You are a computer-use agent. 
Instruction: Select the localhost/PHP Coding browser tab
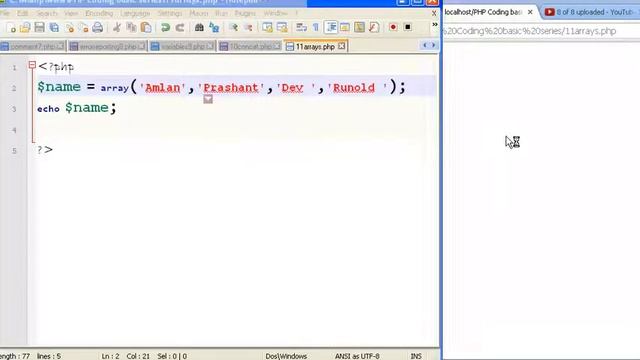coord(483,12)
